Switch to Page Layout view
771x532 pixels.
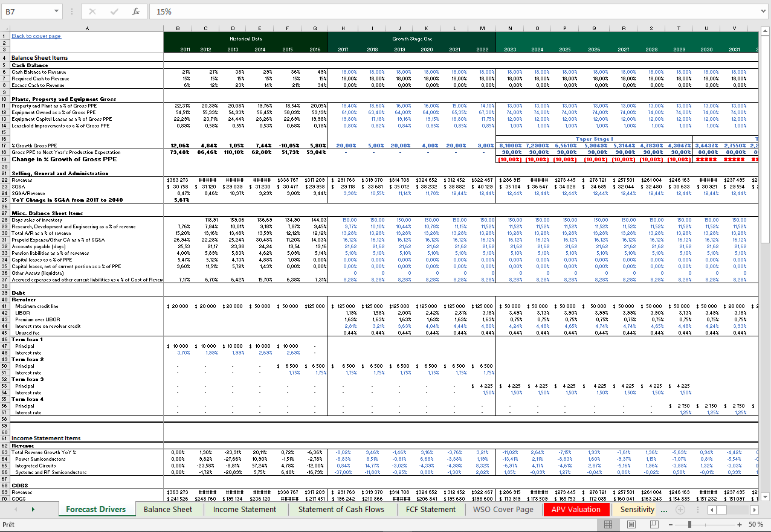coord(631,525)
